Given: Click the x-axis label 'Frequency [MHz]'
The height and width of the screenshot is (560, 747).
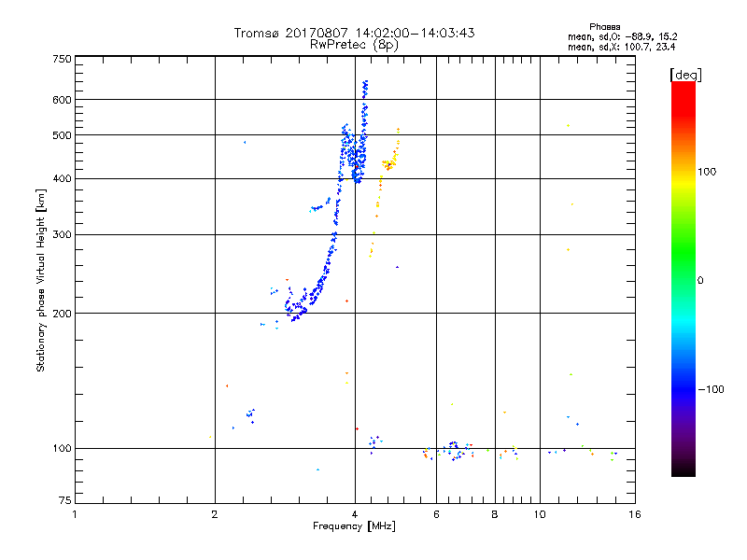Looking at the screenshot, I should (354, 526).
